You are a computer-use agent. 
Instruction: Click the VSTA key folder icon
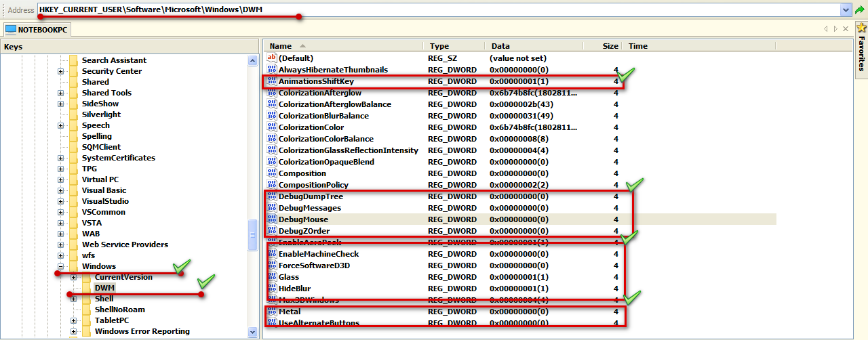(74, 223)
